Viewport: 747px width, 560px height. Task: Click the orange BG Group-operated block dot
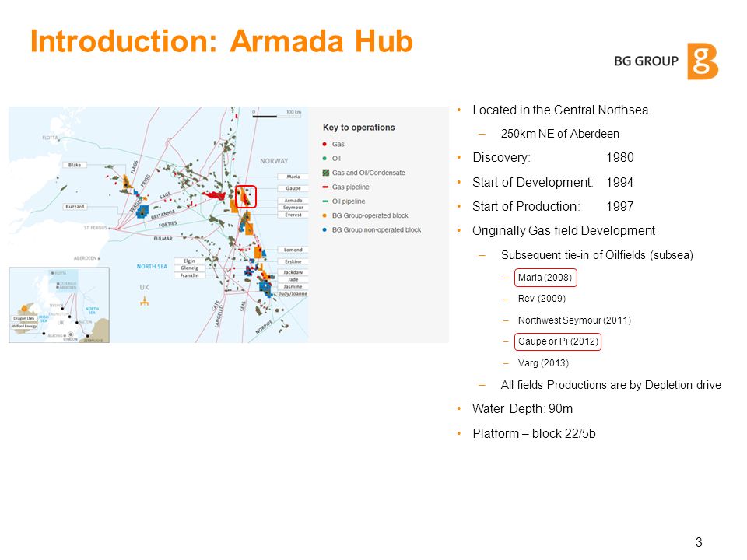point(325,215)
